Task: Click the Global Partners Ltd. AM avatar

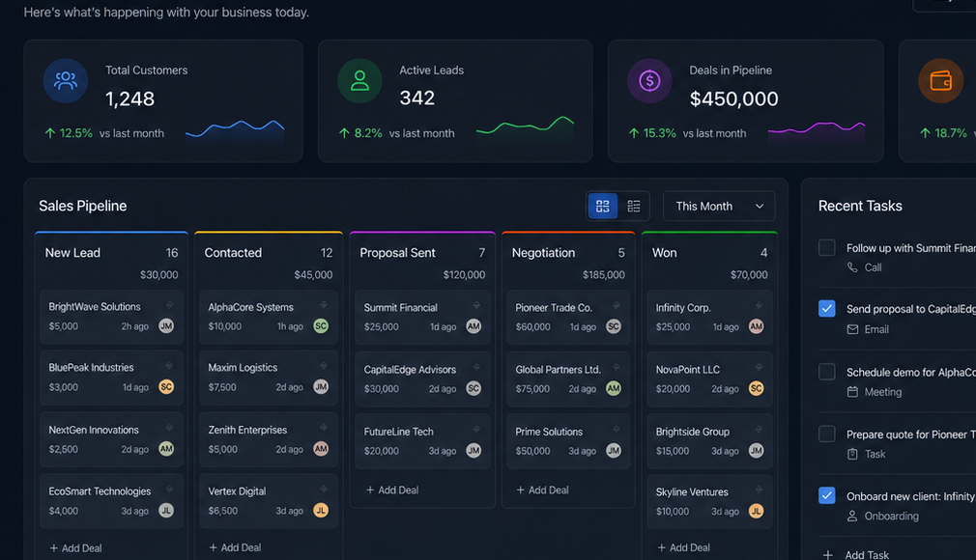Action: coord(614,388)
